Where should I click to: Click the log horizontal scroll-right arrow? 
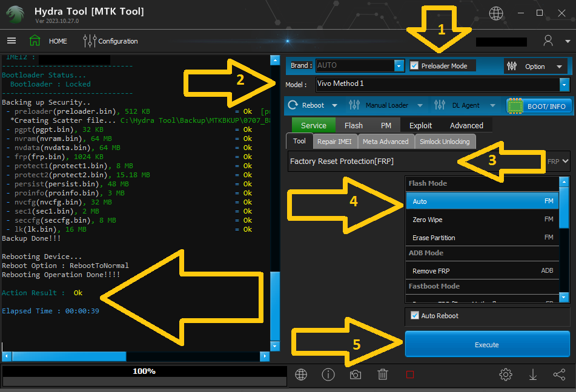pos(265,356)
